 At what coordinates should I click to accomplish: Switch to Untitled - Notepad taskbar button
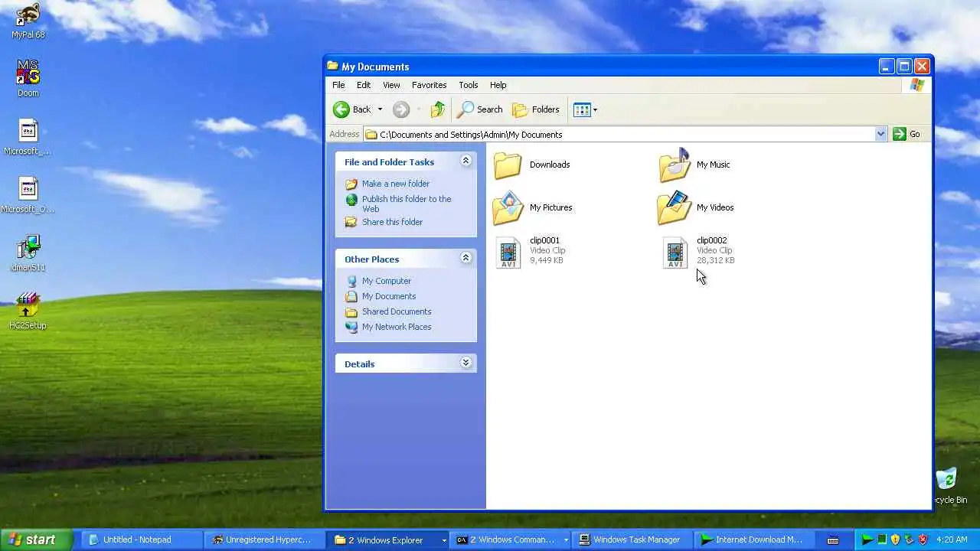pos(142,540)
